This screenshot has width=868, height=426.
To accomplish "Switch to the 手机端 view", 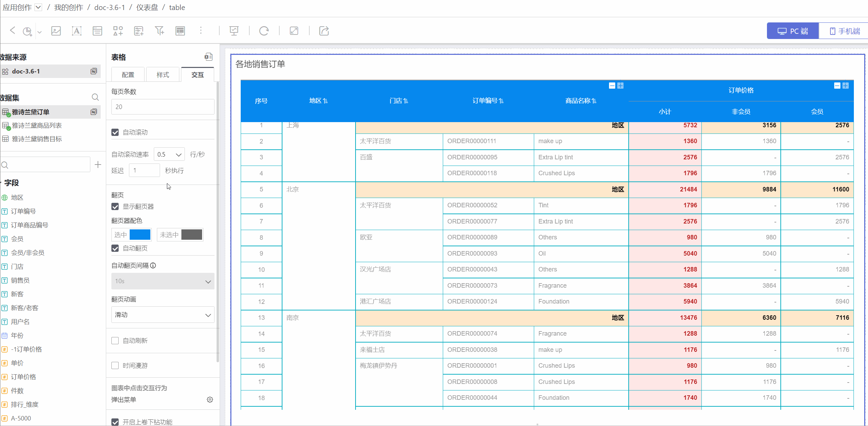I will (x=844, y=31).
